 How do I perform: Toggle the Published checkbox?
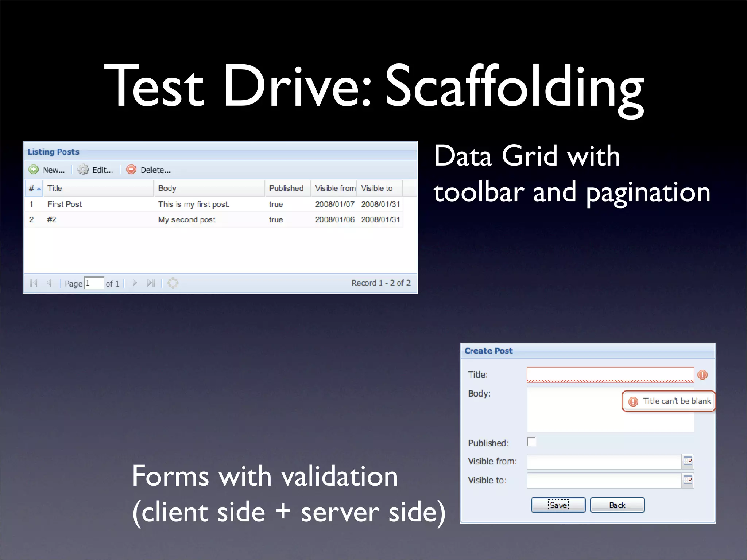click(x=532, y=442)
